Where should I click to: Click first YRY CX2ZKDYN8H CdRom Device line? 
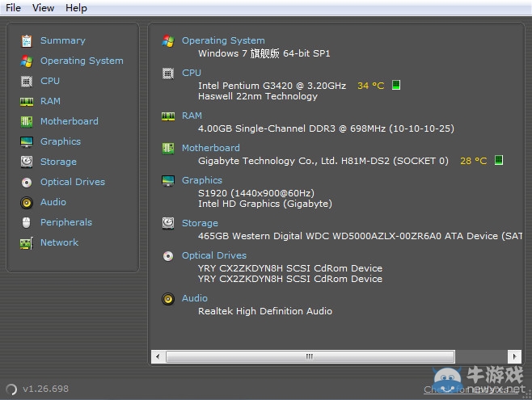click(x=290, y=268)
